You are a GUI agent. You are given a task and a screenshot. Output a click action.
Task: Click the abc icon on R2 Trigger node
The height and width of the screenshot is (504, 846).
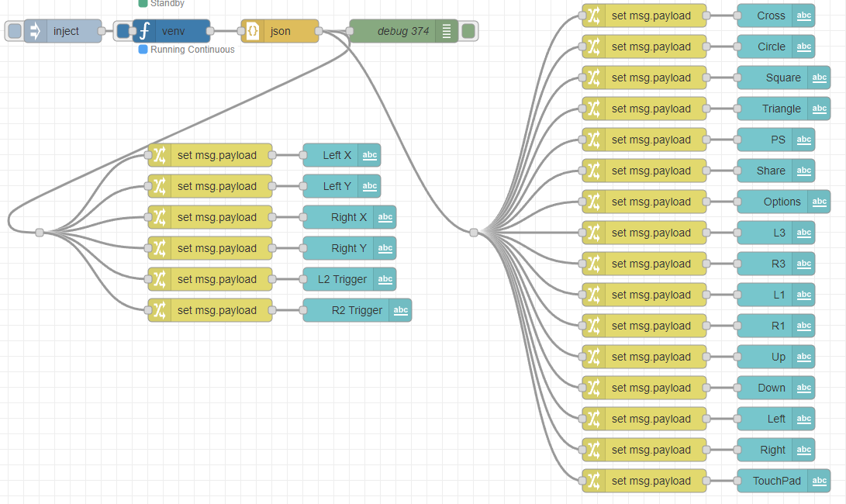(401, 310)
